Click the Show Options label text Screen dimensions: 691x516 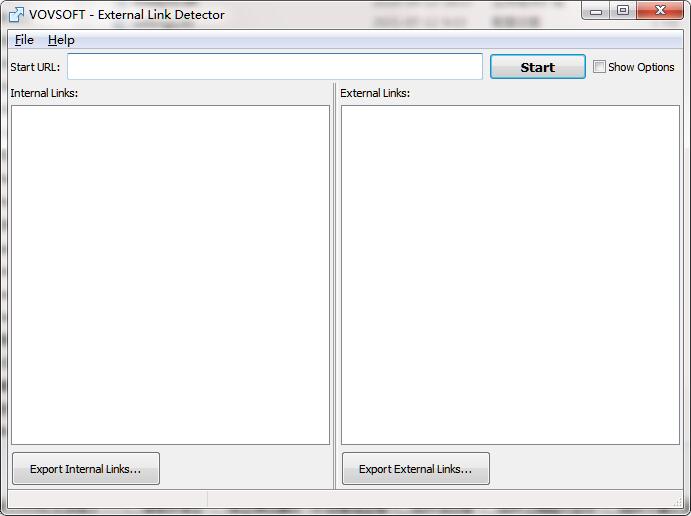click(641, 67)
